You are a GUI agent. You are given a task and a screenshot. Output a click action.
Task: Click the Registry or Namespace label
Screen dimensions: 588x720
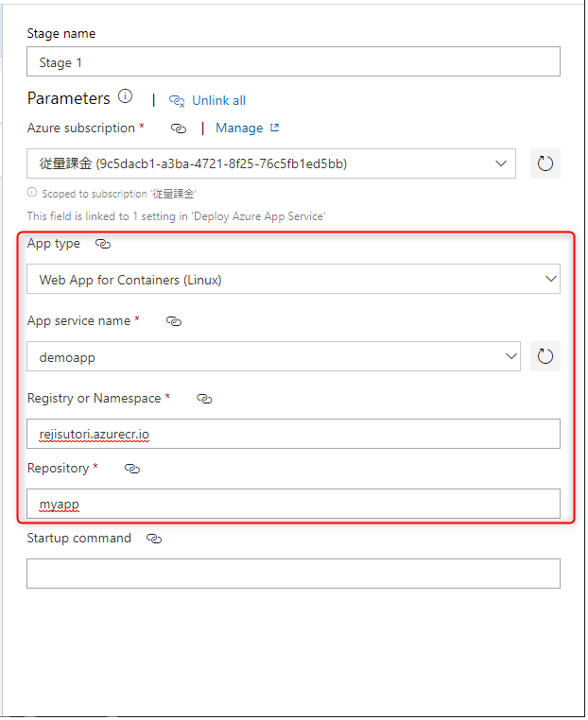(x=94, y=398)
